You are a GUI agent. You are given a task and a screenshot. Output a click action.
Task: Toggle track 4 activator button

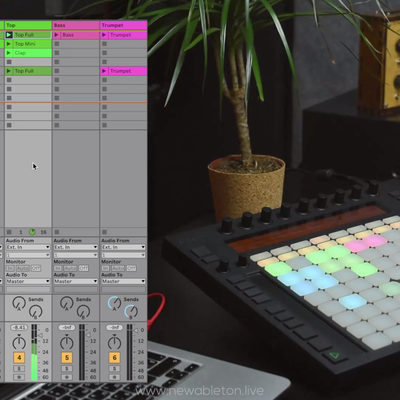[x=19, y=358]
